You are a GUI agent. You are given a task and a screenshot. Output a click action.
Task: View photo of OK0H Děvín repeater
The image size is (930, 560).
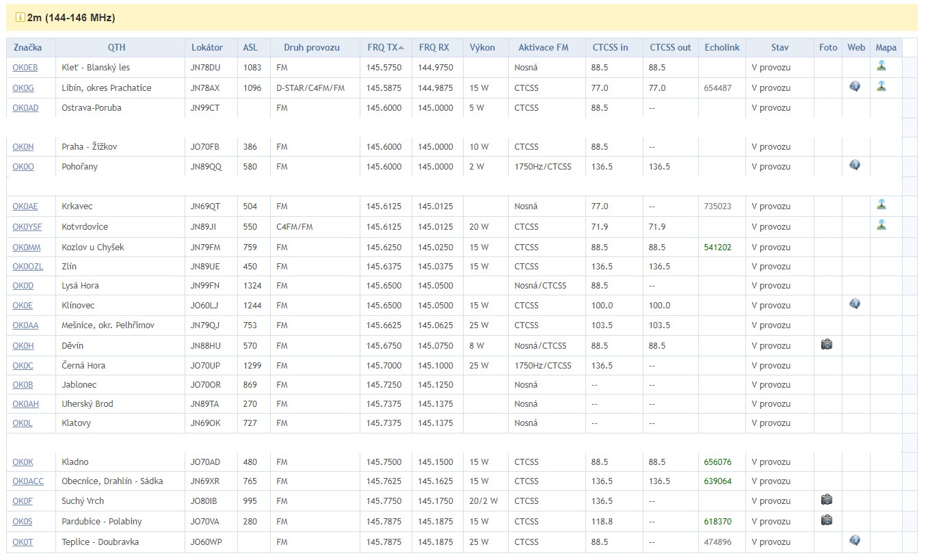(x=827, y=345)
